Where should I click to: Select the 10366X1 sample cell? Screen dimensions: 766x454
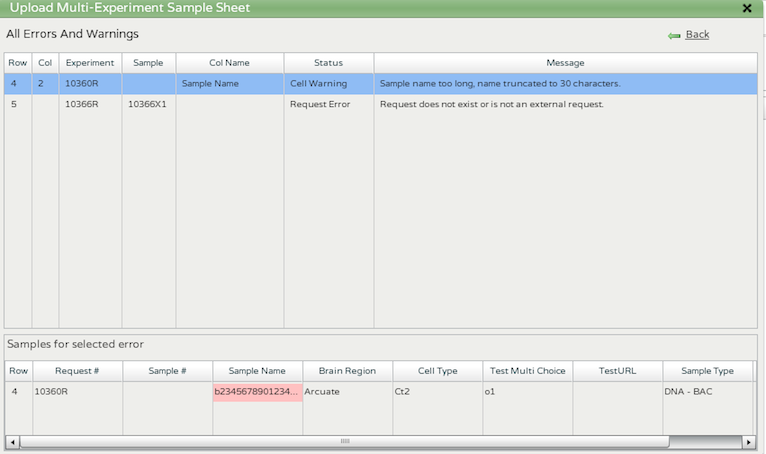coord(149,104)
